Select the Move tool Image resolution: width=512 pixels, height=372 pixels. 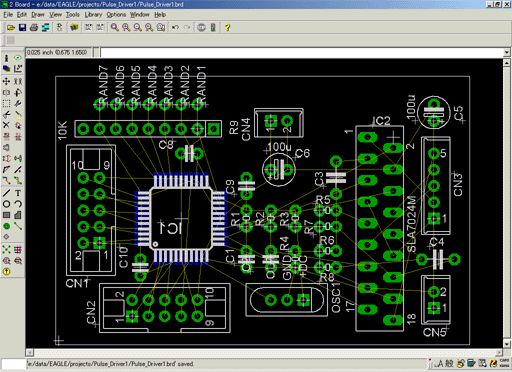[6, 81]
